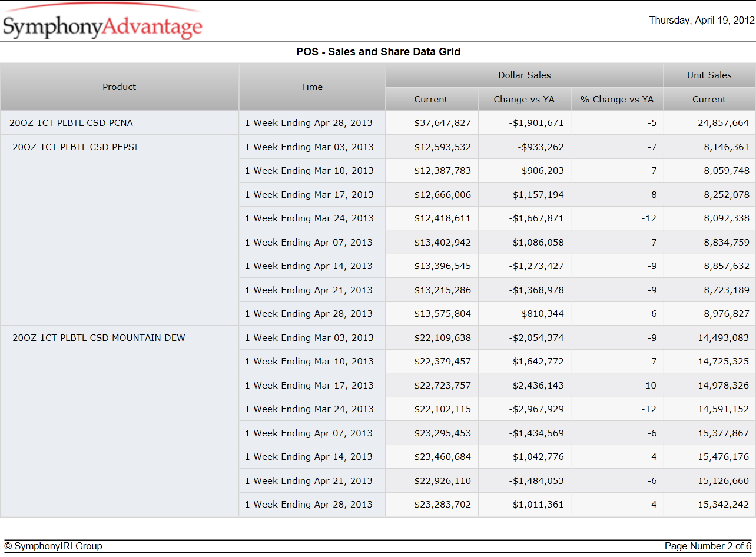Click the Unit Sales group header
Viewport: 756px width, 557px height.
pyautogui.click(x=709, y=75)
